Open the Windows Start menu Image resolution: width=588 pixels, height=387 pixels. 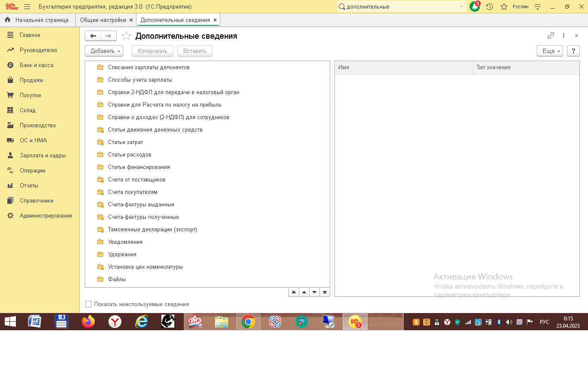(10, 322)
